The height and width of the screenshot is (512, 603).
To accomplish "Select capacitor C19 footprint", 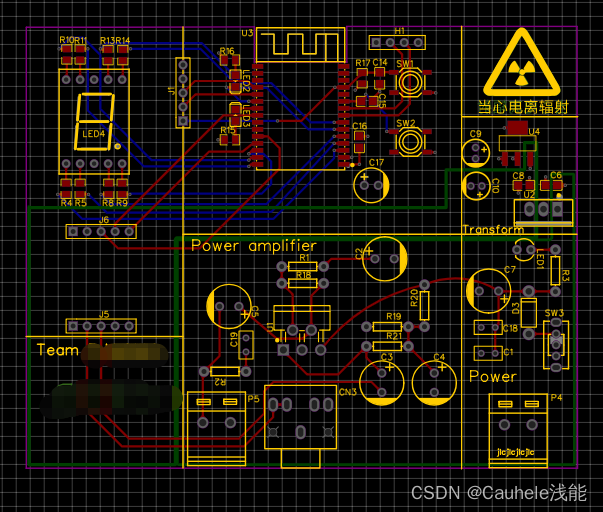I will 246,345.
